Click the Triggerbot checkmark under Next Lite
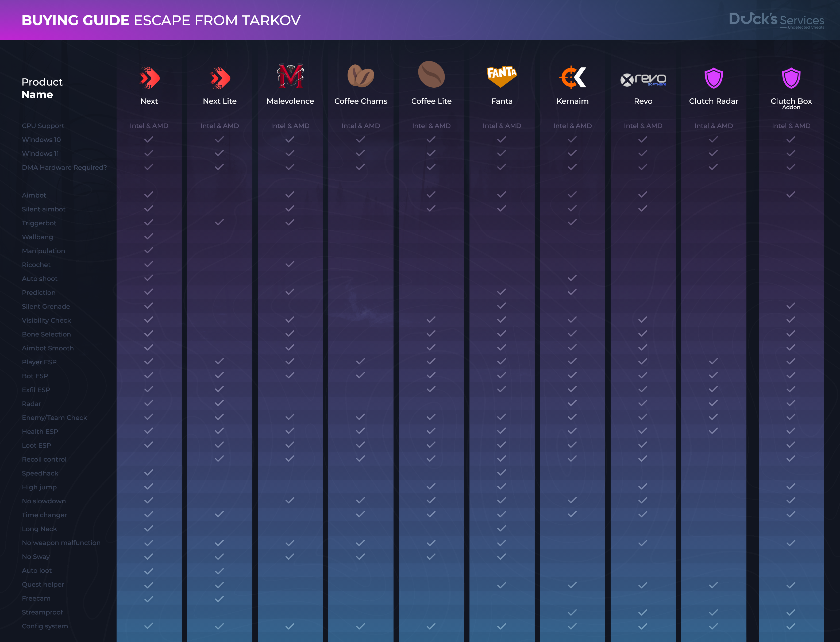The height and width of the screenshot is (642, 840). [x=219, y=222]
